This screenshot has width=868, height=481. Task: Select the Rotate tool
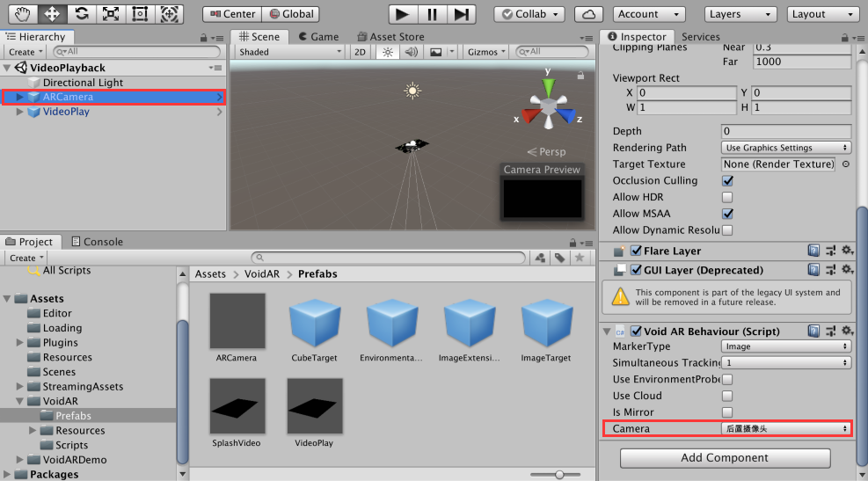[x=81, y=14]
